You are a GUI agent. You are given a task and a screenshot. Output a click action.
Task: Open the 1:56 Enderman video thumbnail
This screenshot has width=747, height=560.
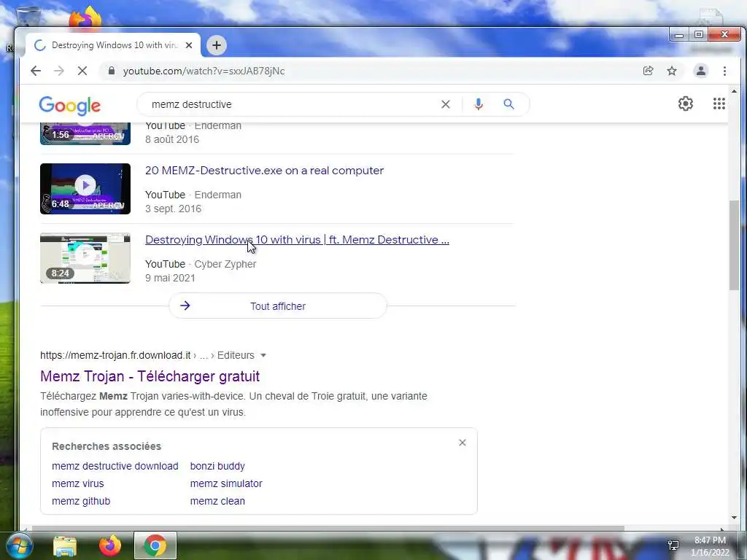coord(85,134)
